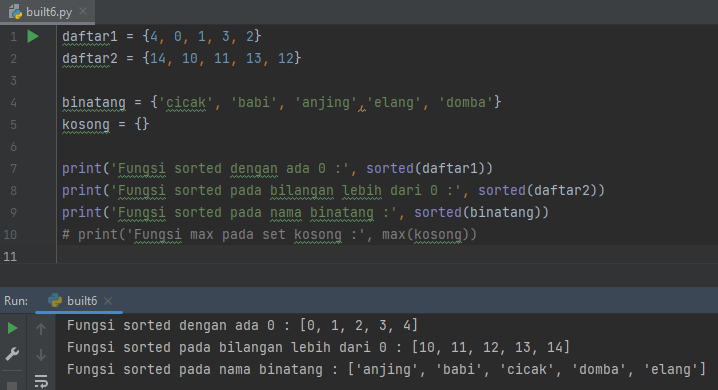Screen dimensions: 718x390
Task: Jump down the stack trace arrow
Action: pyautogui.click(x=41, y=354)
